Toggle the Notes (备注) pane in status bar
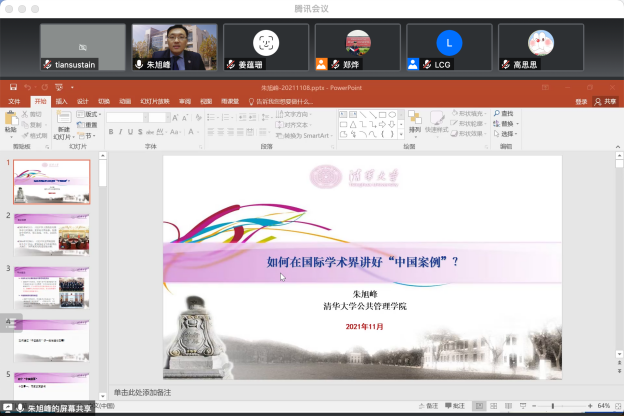Screen dimensions: 624x416 click(432, 406)
